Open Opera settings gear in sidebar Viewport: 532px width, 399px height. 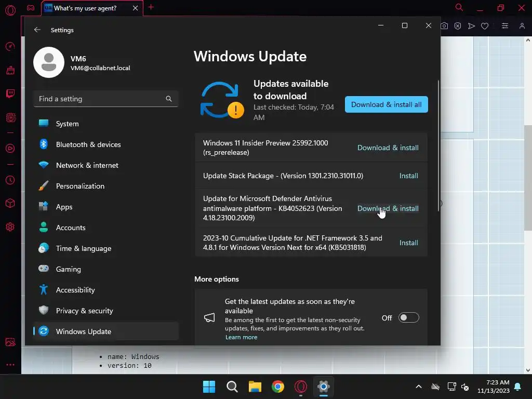(10, 227)
